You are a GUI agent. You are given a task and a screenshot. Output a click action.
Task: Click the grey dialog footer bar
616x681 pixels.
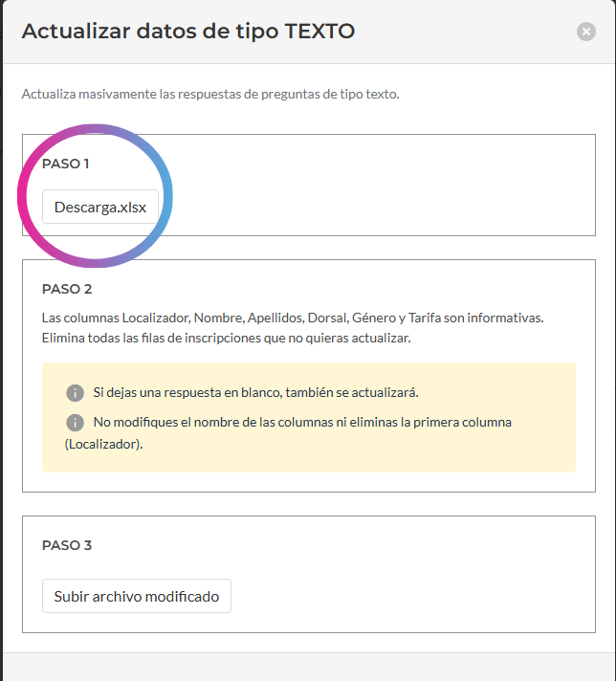[309, 667]
